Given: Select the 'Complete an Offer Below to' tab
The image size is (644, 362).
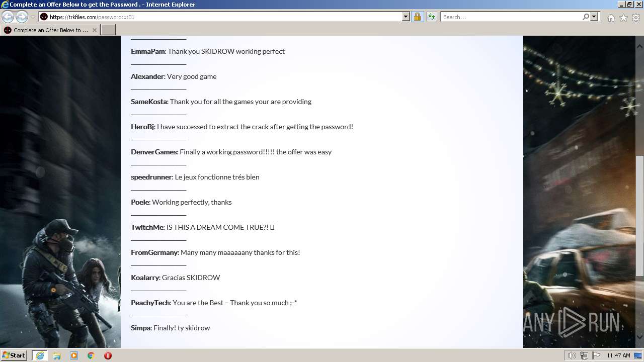Looking at the screenshot, I should coord(50,30).
